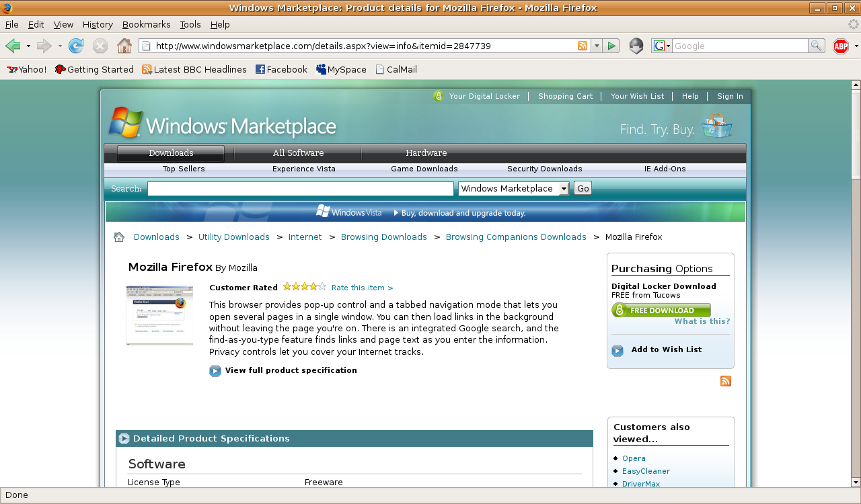861x504 pixels.
Task: Click the Home toolbar icon
Action: coord(124,46)
